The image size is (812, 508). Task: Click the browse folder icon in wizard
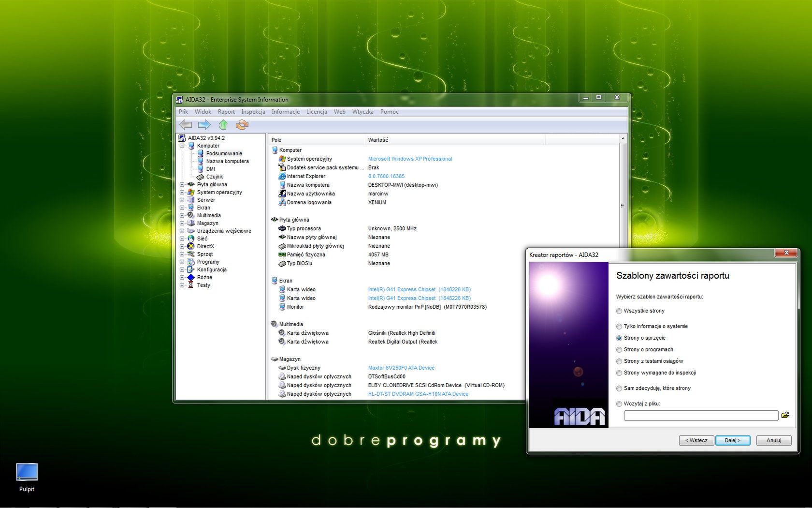(x=785, y=415)
